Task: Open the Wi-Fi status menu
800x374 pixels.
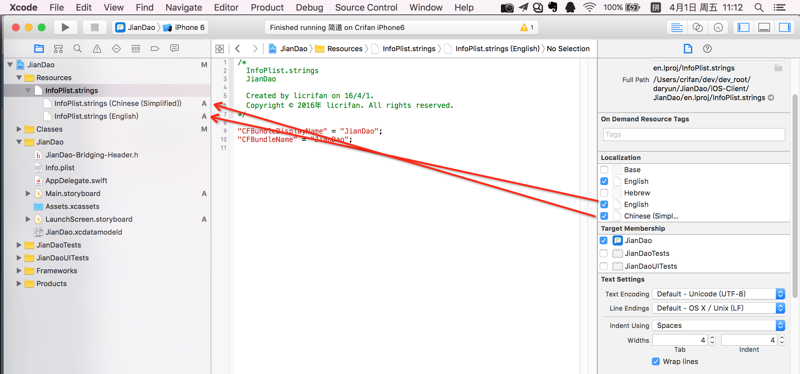Action: [590, 8]
